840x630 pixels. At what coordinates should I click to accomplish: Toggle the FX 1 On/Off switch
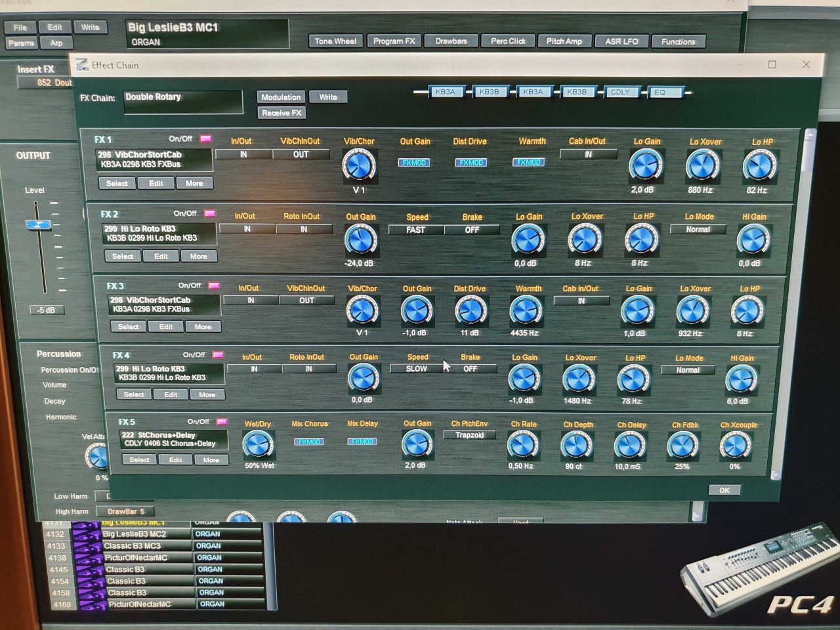[205, 138]
